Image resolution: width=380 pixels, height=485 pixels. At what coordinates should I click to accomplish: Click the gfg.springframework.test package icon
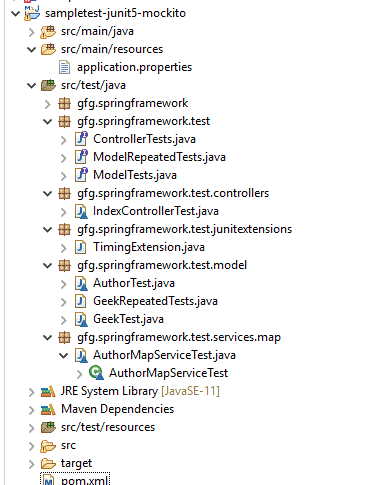(64, 122)
